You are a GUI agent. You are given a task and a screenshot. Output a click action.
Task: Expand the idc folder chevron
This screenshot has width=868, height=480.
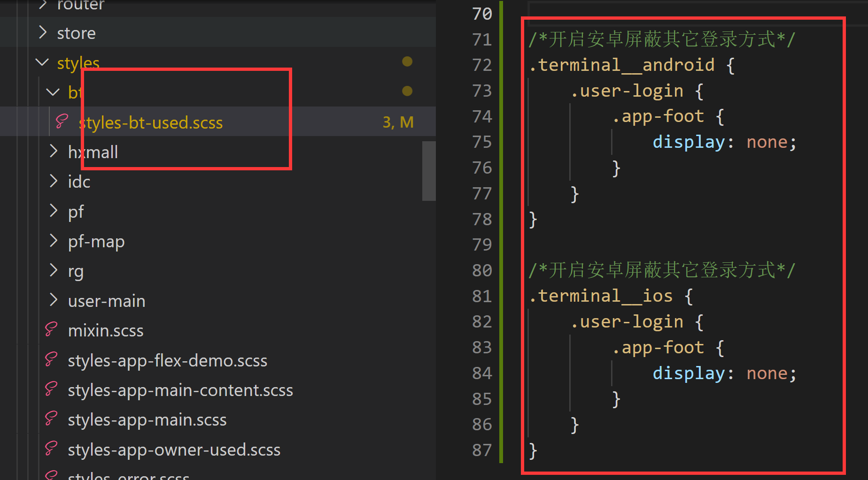coord(54,181)
